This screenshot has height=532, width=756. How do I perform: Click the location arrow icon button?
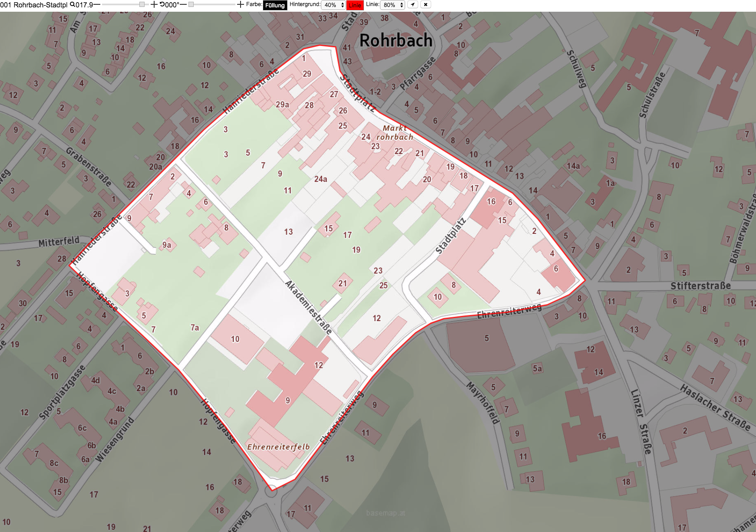[x=413, y=4]
